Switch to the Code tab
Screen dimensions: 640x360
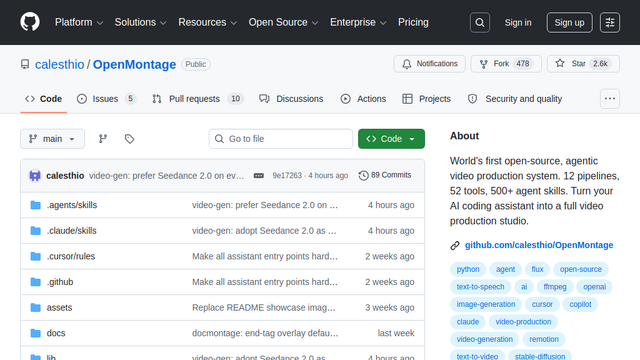coord(43,99)
